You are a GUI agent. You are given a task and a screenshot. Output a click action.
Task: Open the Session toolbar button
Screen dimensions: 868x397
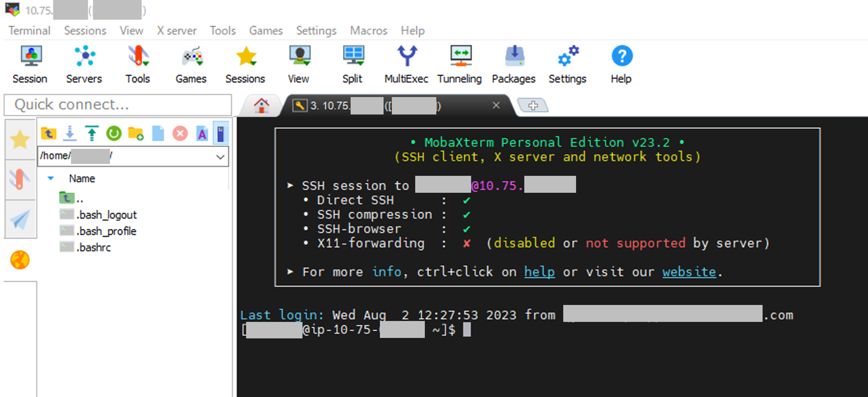[30, 64]
